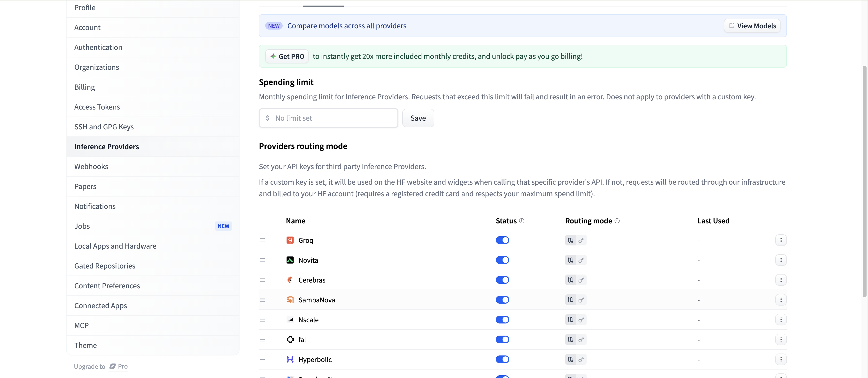
Task: Select the custom key icon for Hyperbolic
Action: click(581, 359)
